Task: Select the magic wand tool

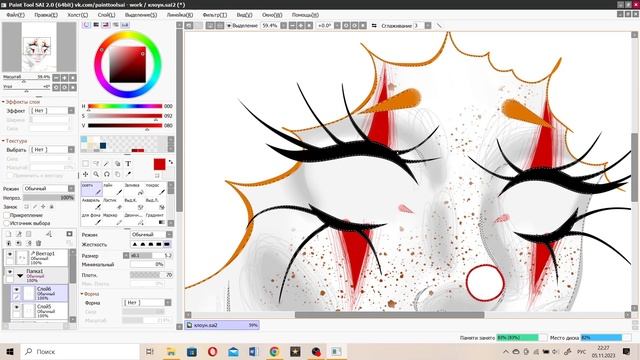Action: coord(107,164)
